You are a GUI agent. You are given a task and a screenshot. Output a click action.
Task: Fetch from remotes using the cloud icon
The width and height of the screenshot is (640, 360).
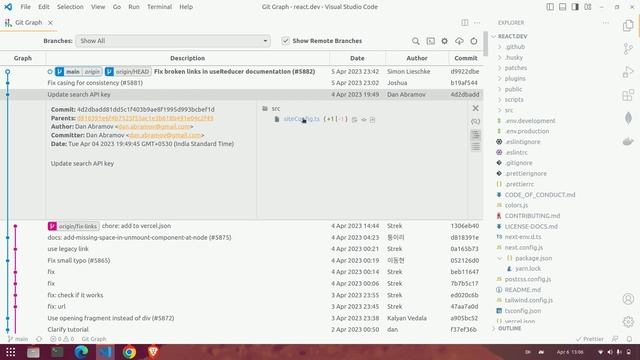coord(459,41)
